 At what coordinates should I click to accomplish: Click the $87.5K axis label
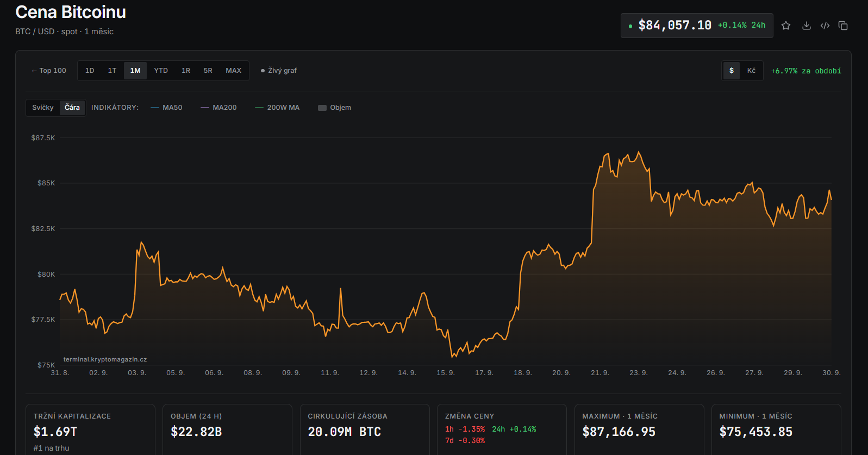pos(43,138)
